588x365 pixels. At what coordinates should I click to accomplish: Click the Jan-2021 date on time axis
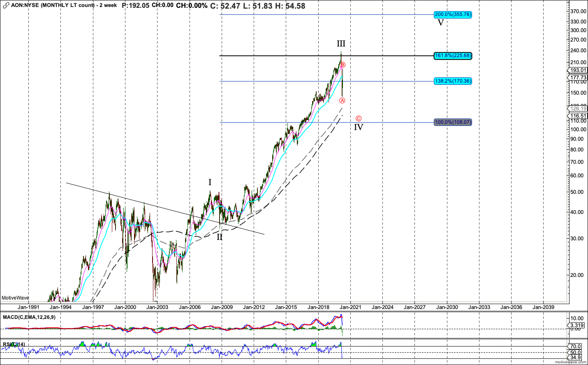coord(350,307)
